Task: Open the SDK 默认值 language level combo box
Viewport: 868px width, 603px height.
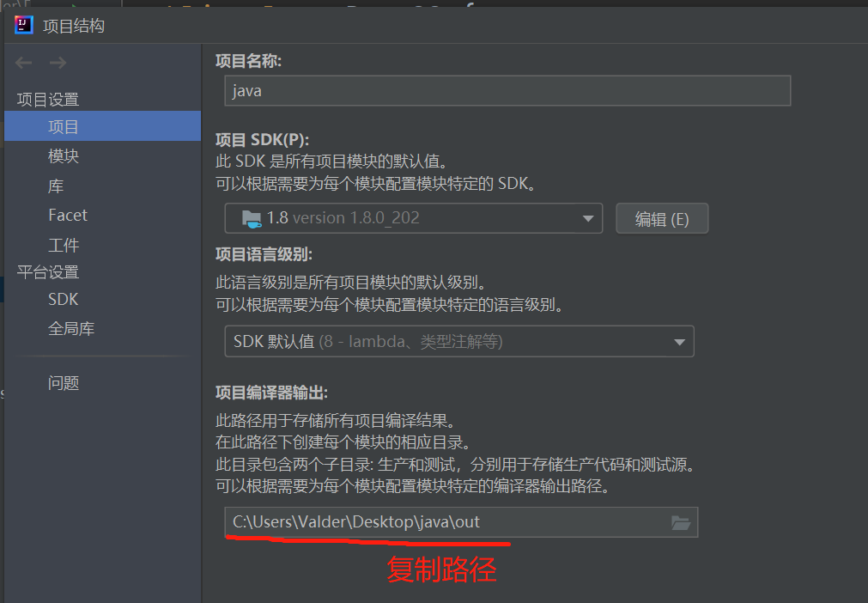Action: pos(459,342)
